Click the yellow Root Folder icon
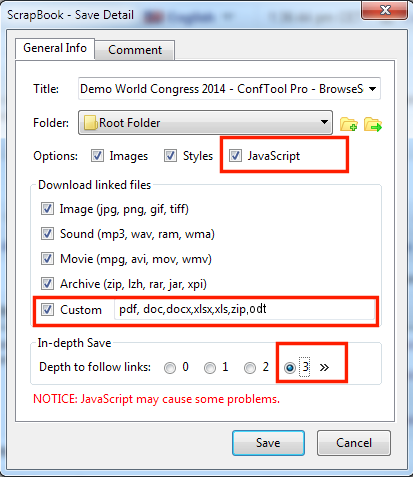The width and height of the screenshot is (413, 477). (90, 123)
